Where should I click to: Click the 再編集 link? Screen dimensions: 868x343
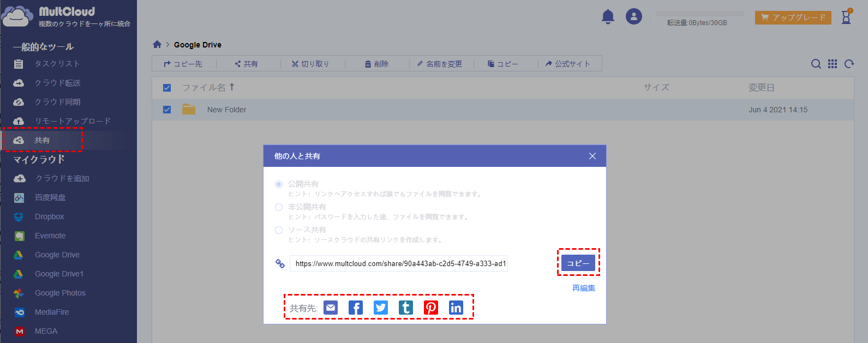pos(584,288)
